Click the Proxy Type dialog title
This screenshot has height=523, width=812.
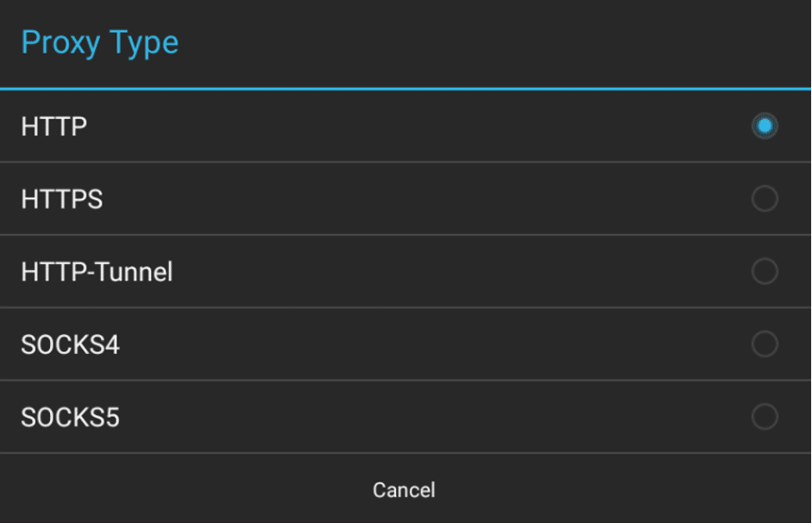[x=100, y=42]
